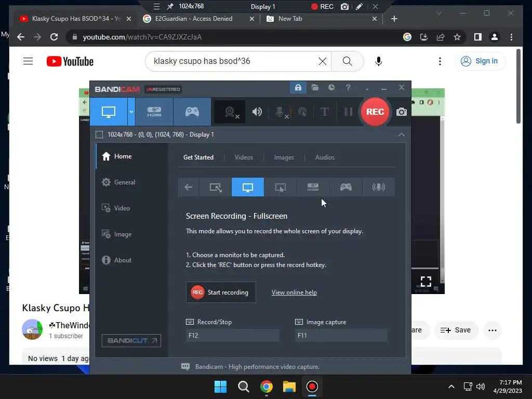
Task: Toggle mouse click effect icon
Action: pyautogui.click(x=302, y=112)
